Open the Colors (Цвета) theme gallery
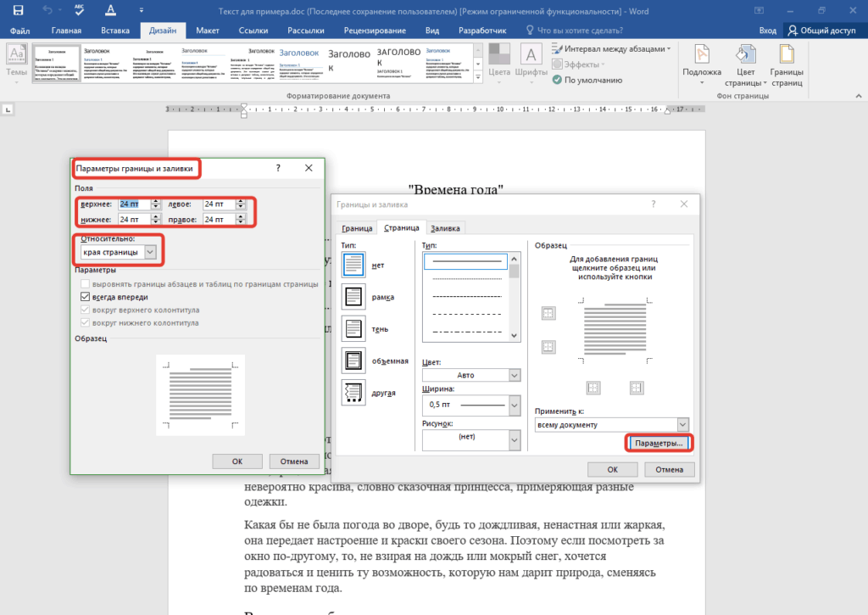Image resolution: width=868 pixels, height=615 pixels. [x=499, y=61]
